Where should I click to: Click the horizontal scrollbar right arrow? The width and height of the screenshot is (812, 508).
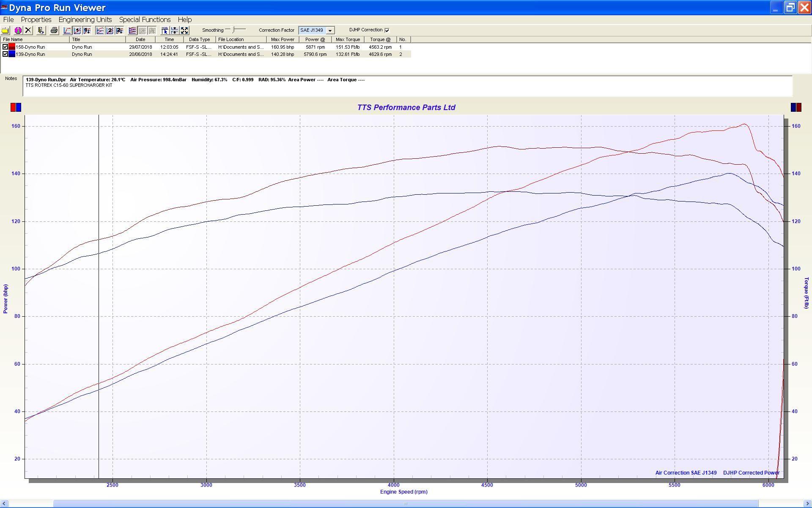pyautogui.click(x=808, y=504)
